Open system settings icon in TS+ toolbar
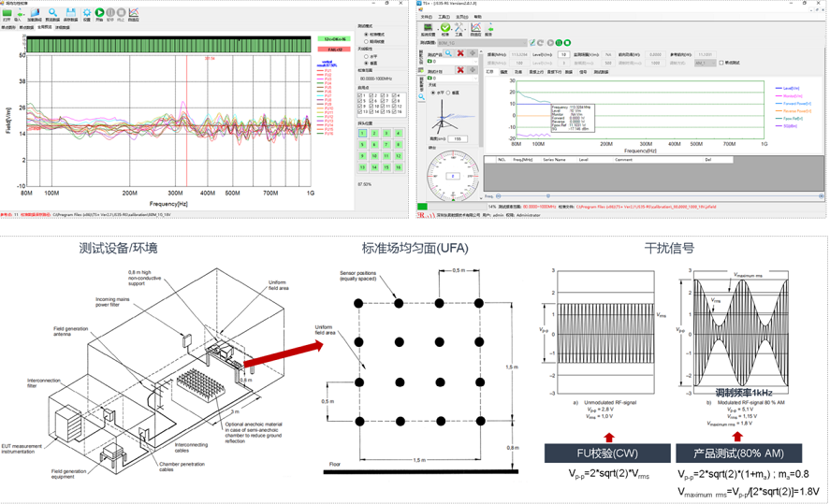This screenshot has height=504, width=830. [428, 27]
